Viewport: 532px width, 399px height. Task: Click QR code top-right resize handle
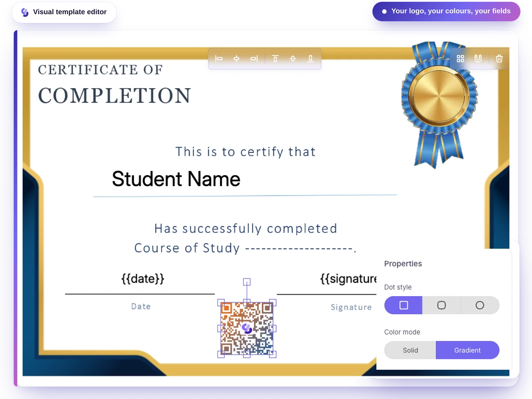[273, 303]
